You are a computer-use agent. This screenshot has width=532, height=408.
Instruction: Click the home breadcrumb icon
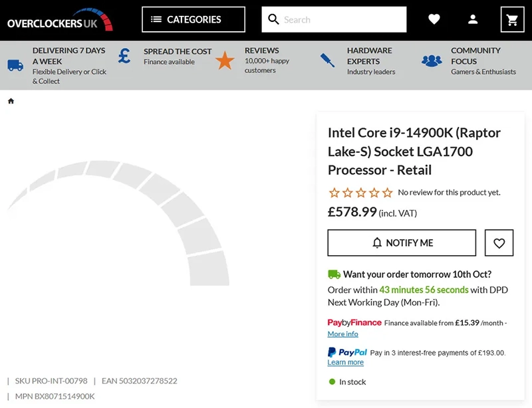point(11,101)
